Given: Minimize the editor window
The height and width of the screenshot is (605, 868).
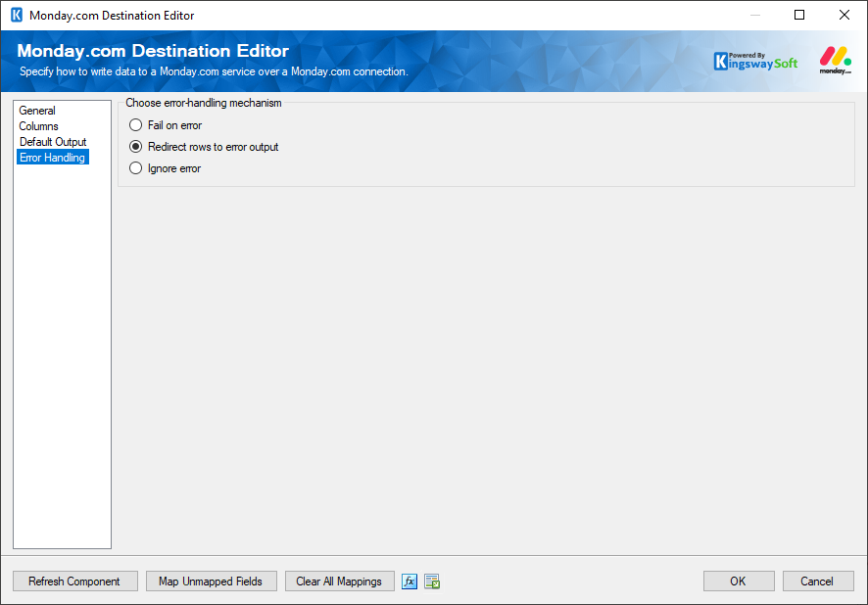Looking at the screenshot, I should pyautogui.click(x=755, y=15).
